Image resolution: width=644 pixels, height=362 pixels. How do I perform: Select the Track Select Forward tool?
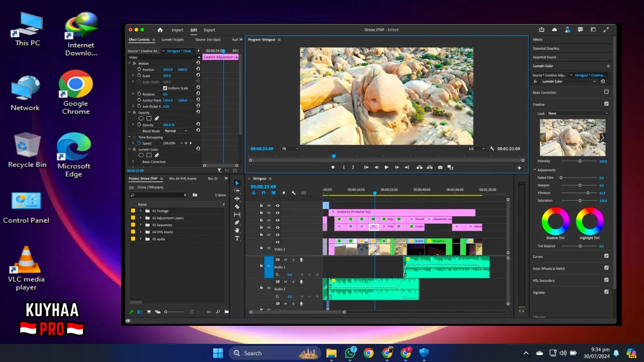[237, 191]
